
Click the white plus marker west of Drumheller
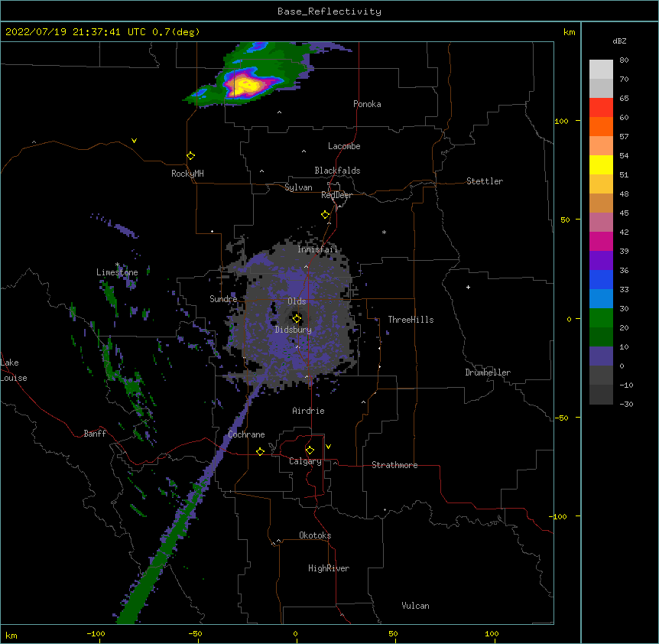click(x=468, y=287)
